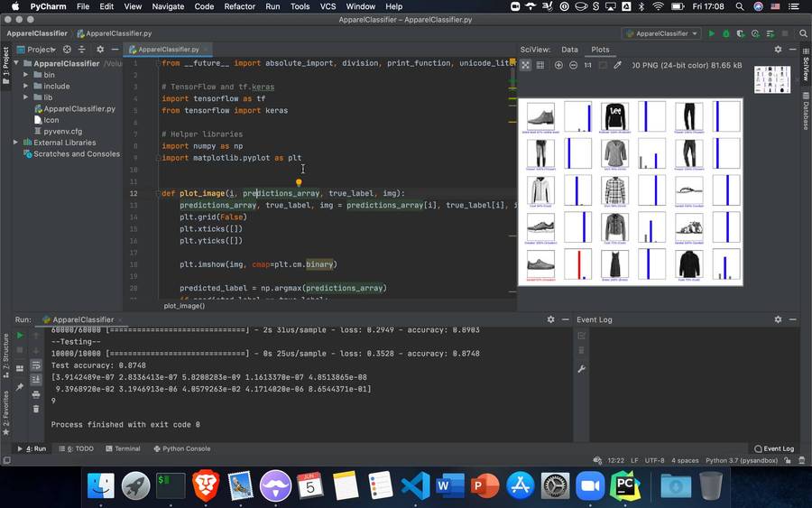Click the print icon in the Run panel
The width and height of the screenshot is (812, 508).
36,394
